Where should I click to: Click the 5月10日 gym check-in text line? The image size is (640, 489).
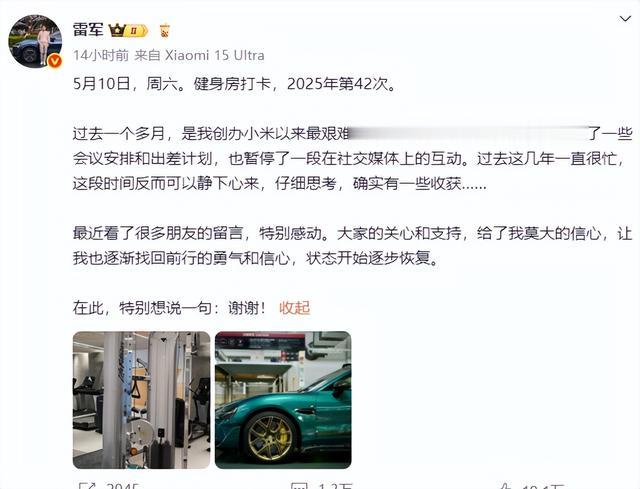(x=235, y=84)
